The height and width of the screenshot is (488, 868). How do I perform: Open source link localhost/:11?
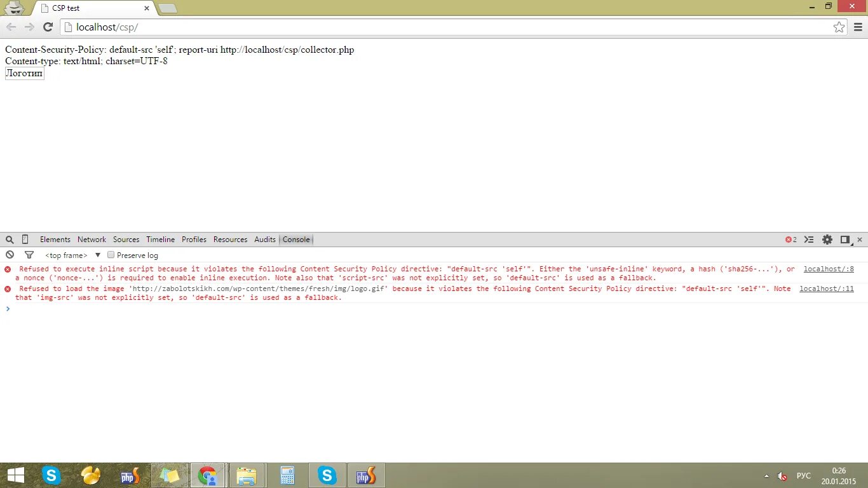click(827, 288)
